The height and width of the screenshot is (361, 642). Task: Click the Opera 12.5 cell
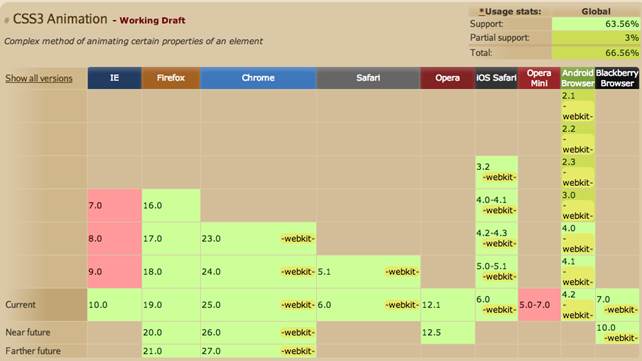point(448,332)
